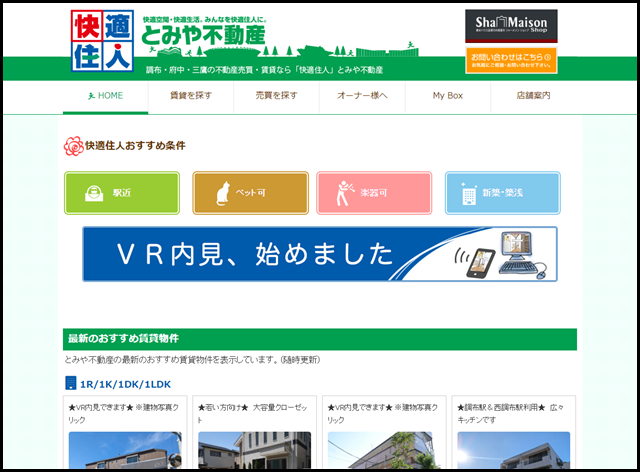Go to the HOME menu item
640x472 pixels.
pyautogui.click(x=106, y=96)
